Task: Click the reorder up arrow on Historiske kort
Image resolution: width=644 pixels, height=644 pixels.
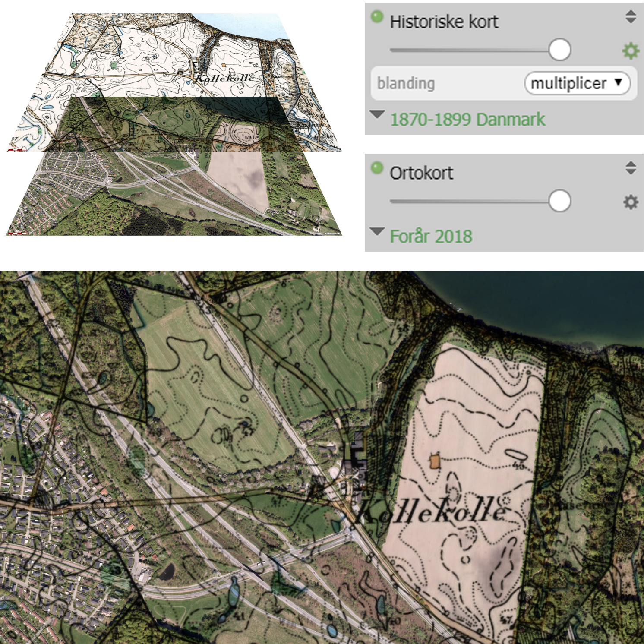Action: (x=631, y=13)
